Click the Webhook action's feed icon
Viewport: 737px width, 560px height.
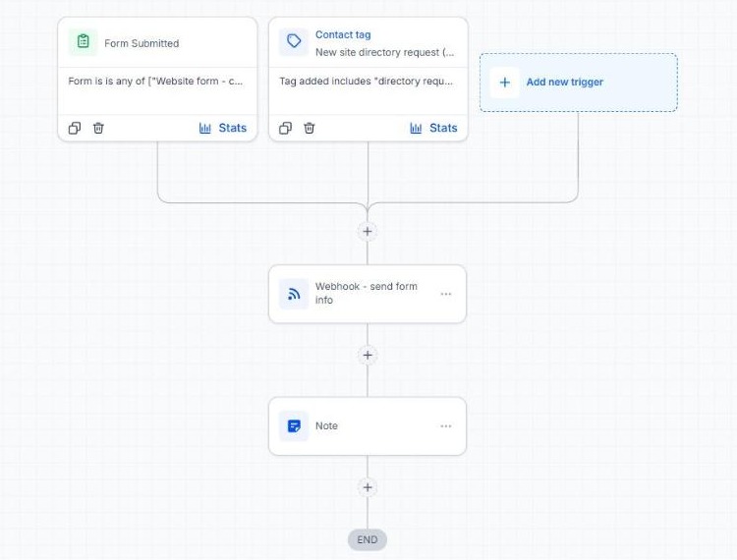click(294, 294)
